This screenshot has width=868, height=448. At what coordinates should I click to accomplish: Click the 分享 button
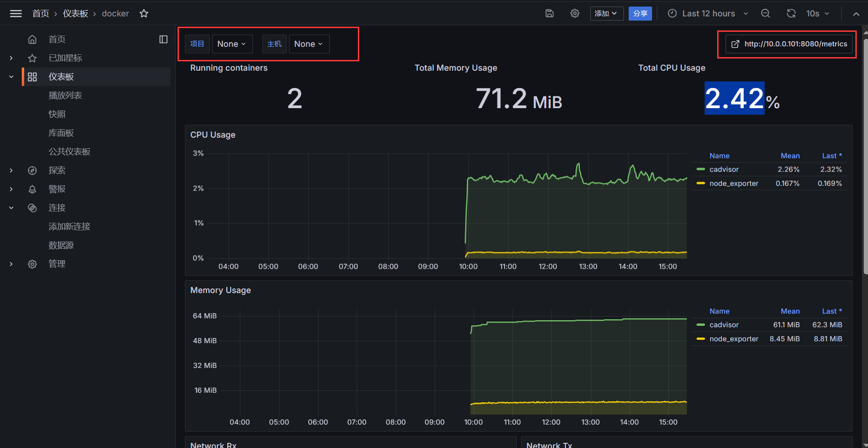[x=640, y=14]
